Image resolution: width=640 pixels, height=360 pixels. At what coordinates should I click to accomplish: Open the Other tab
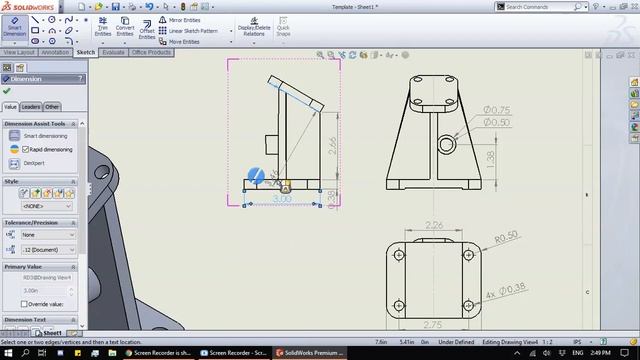pyautogui.click(x=52, y=107)
